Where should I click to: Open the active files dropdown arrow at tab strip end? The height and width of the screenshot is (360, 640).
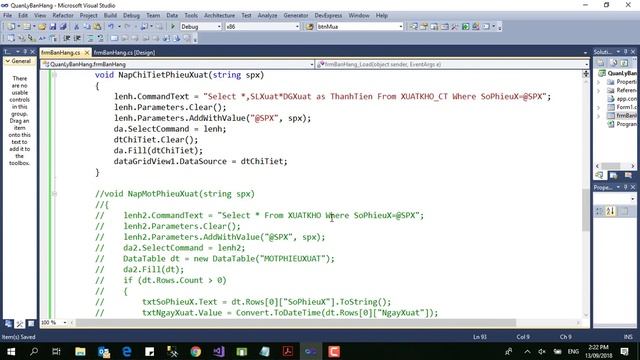click(x=585, y=53)
